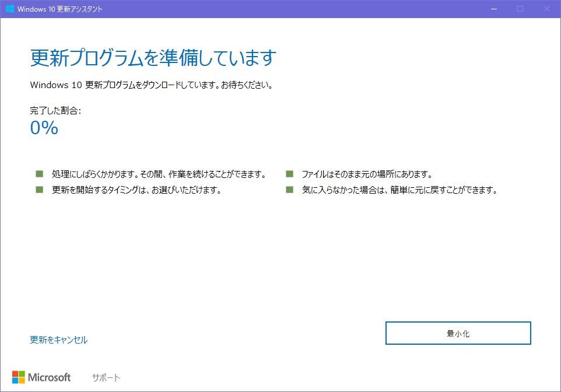Click the Windows logo icon in the title bar
The width and height of the screenshot is (561, 392).
[x=10, y=9]
